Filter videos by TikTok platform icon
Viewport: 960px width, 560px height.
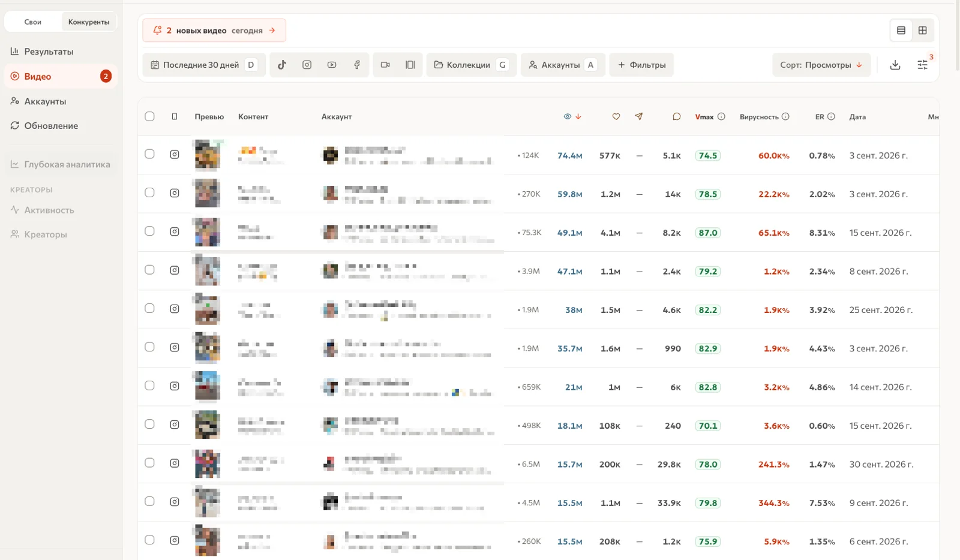(x=282, y=65)
